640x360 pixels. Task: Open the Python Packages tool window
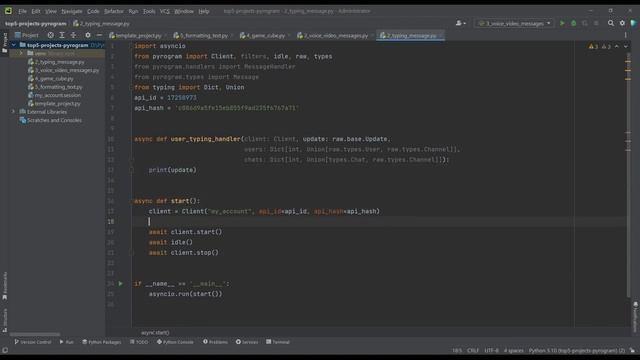click(102, 342)
